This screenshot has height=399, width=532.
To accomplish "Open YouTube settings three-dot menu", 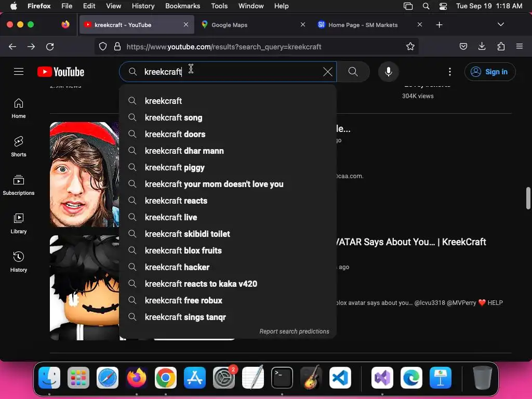I will tap(450, 72).
